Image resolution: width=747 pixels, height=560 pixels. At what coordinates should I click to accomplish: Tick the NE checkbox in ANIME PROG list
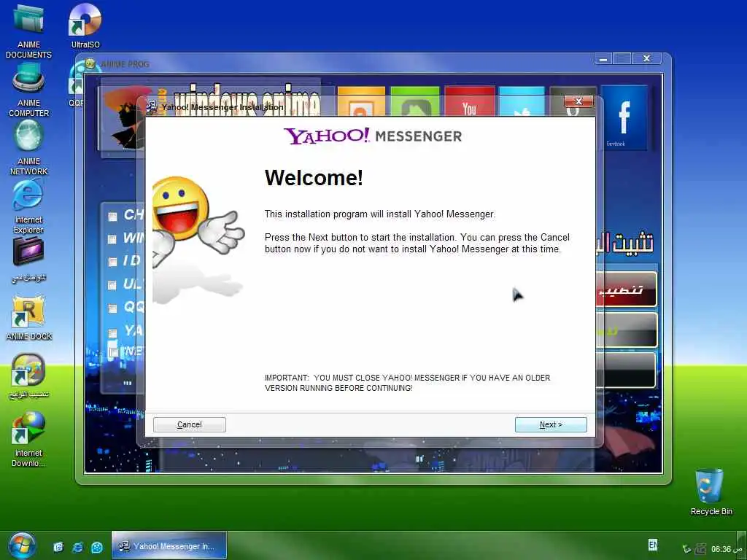pos(113,352)
